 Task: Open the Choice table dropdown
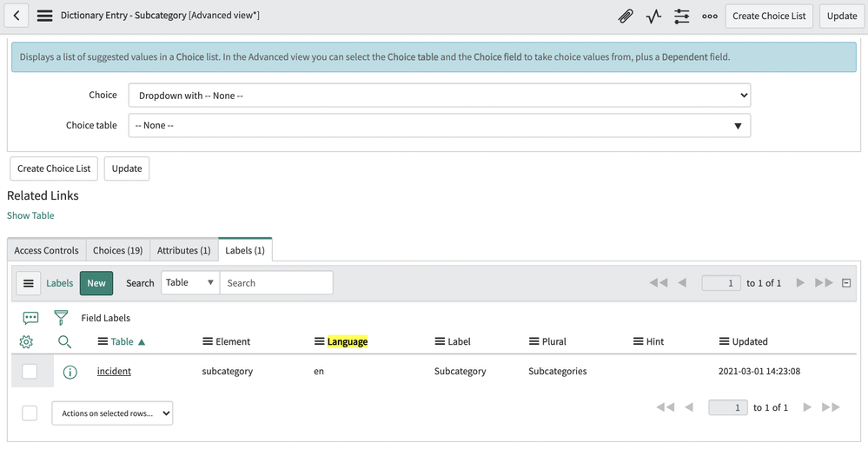point(439,125)
